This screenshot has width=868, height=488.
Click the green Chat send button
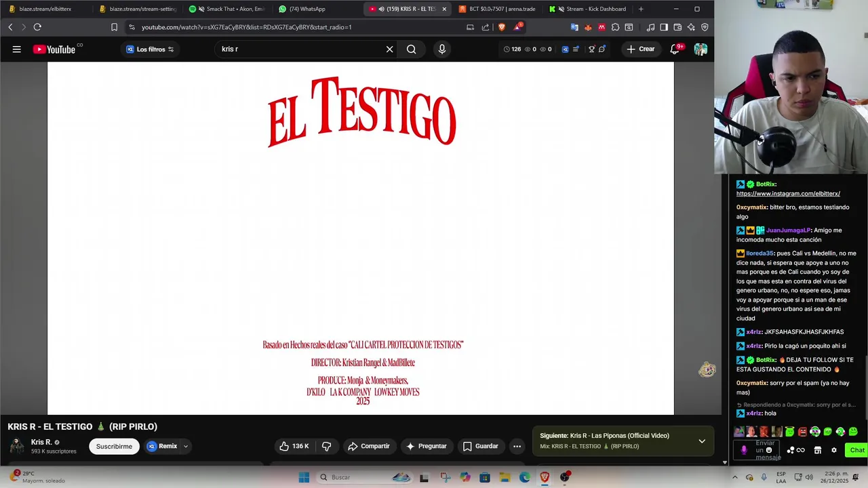click(857, 450)
